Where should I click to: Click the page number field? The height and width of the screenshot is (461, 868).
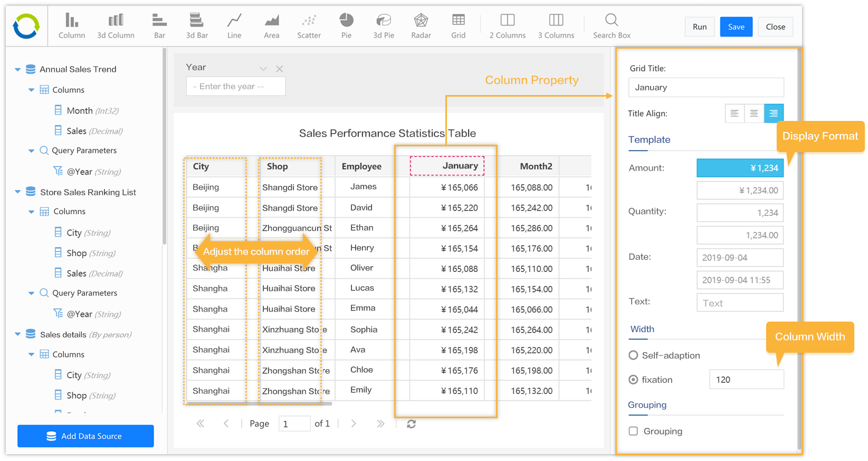point(294,424)
